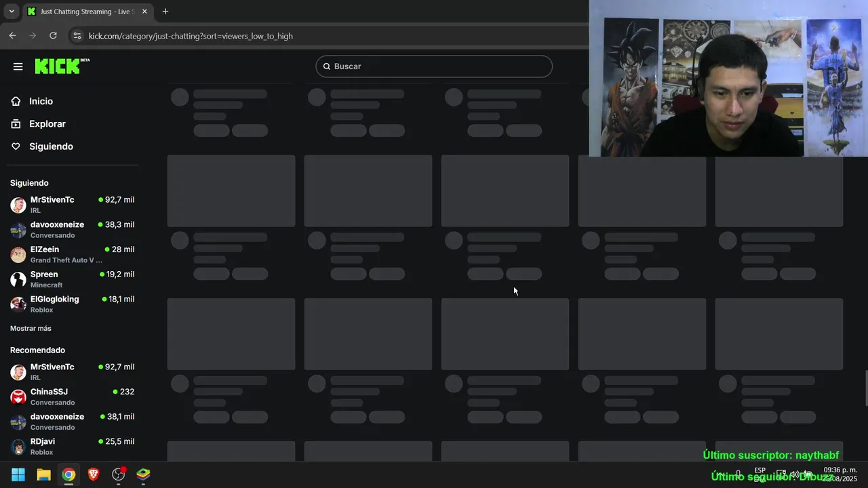Click the Explorar icon
The width and height of the screenshot is (868, 488).
[16, 124]
